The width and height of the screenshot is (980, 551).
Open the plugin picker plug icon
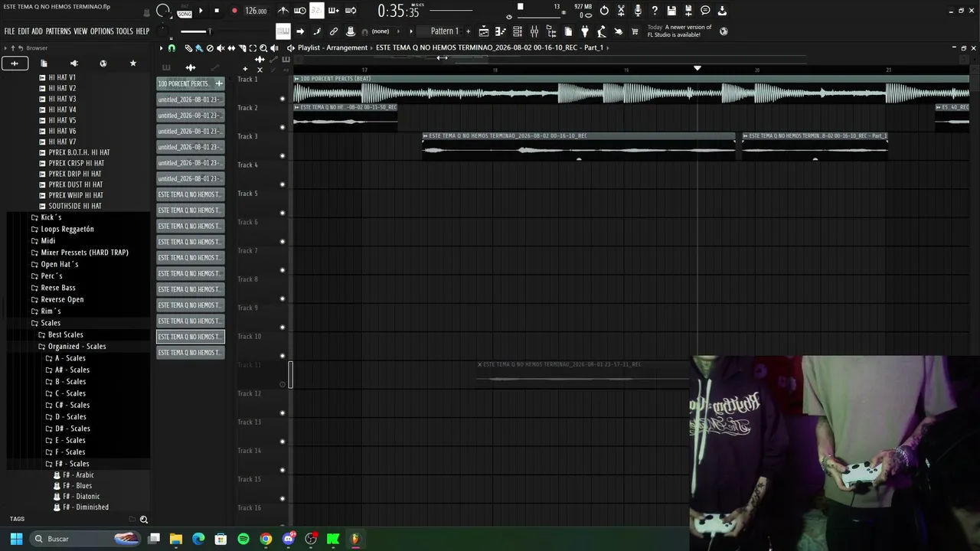pyautogui.click(x=585, y=31)
